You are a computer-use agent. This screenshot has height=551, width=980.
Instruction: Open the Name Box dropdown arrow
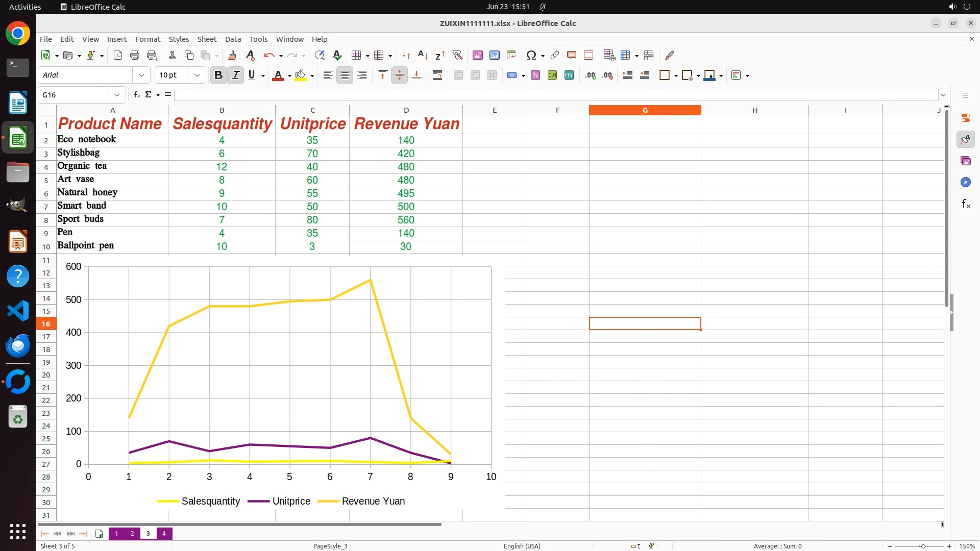(x=117, y=95)
